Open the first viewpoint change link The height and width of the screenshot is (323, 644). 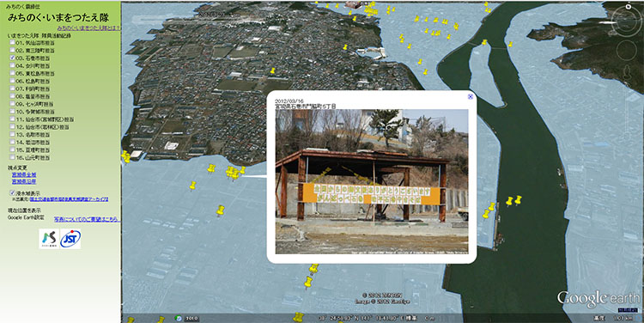tap(24, 174)
